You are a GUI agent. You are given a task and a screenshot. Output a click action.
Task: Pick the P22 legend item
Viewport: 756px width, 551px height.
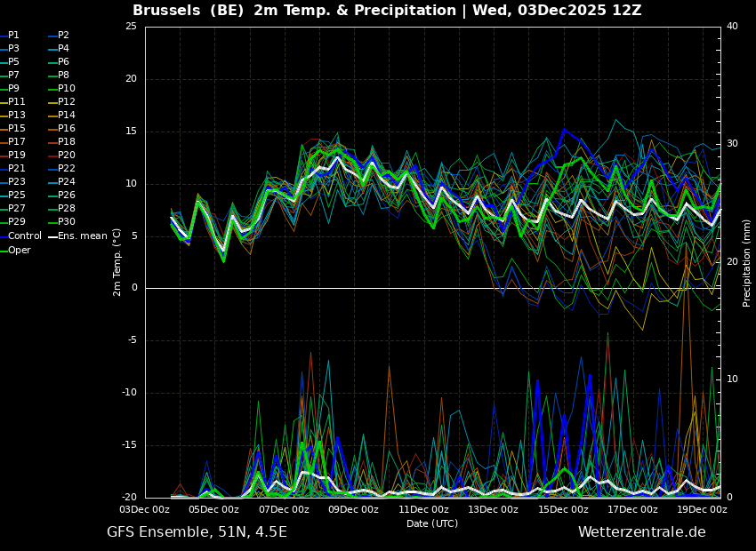(x=62, y=169)
